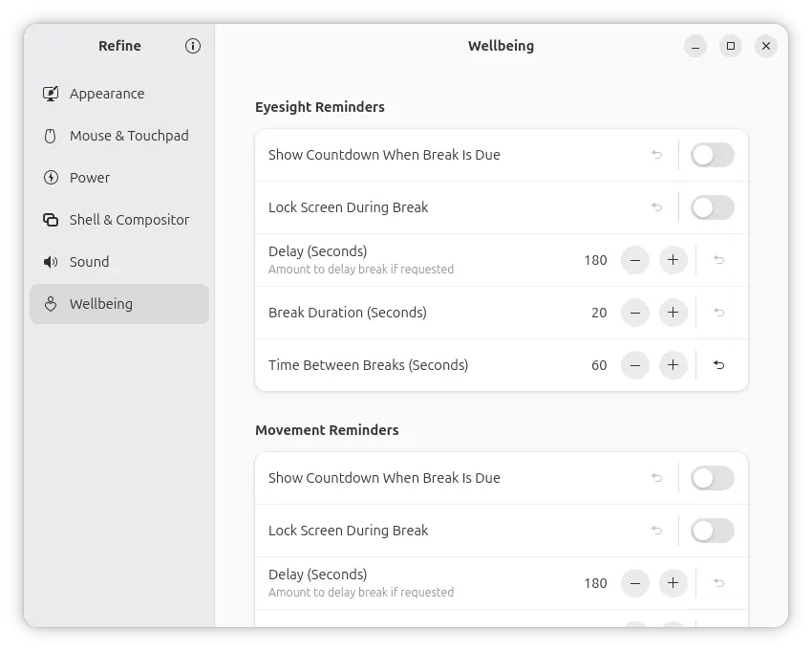
Task: Click the Appearance monitor icon in sidebar
Action: point(51,94)
